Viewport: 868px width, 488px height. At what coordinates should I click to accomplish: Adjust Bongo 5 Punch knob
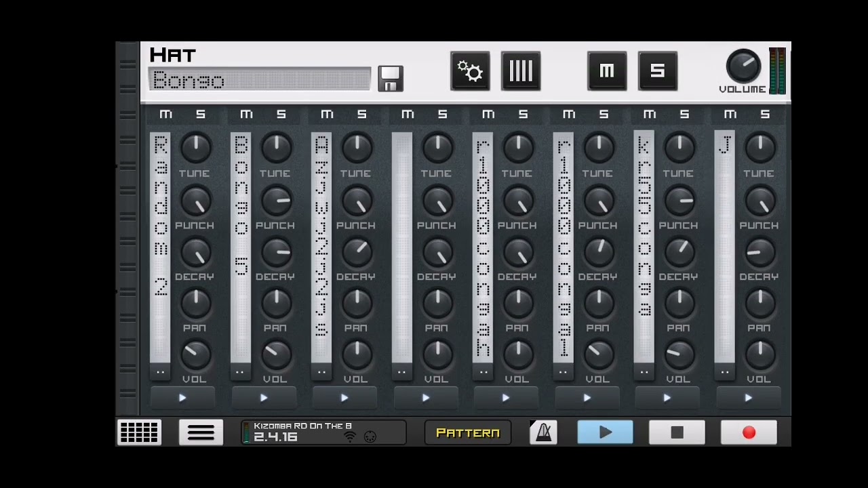pos(276,201)
